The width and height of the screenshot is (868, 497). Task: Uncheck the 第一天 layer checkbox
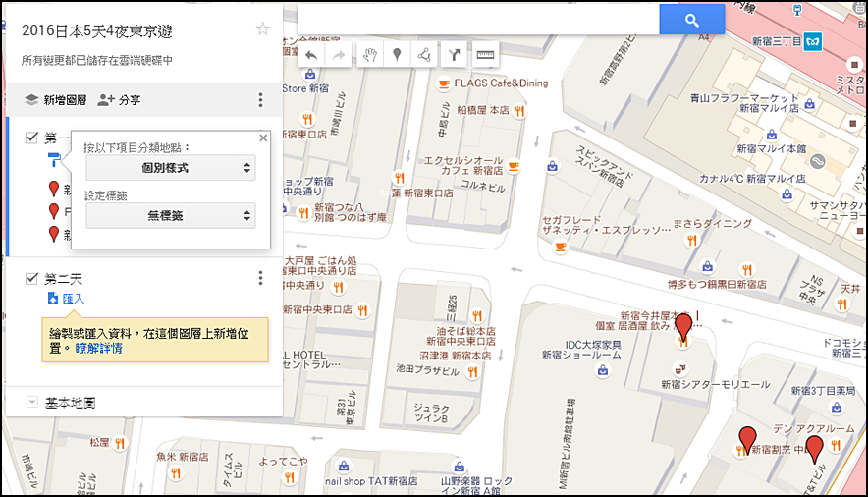click(x=31, y=137)
